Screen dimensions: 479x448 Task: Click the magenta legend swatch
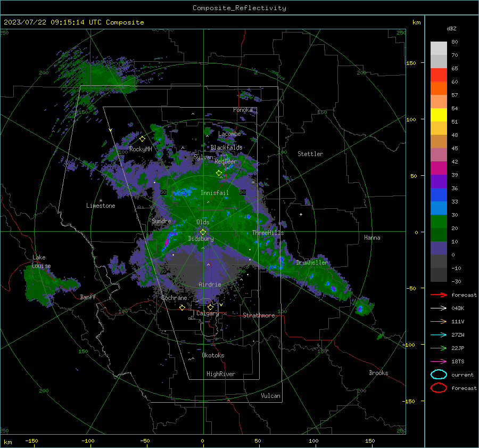[439, 168]
